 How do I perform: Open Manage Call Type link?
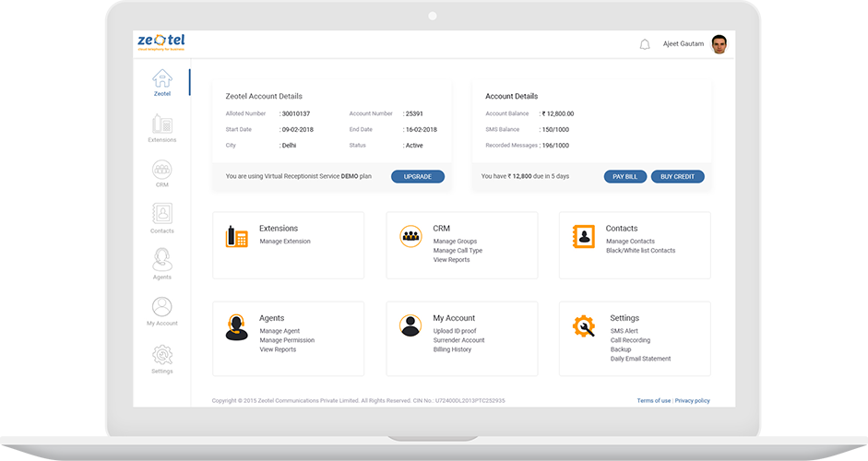[x=458, y=251]
